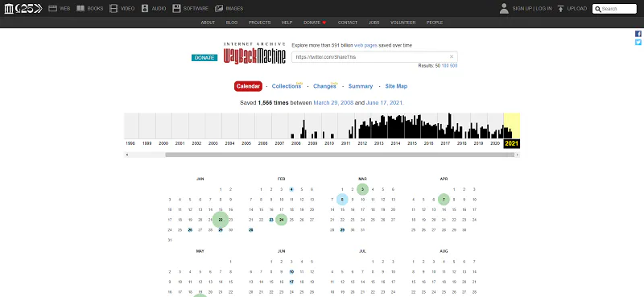Share on Twitter icon
This screenshot has height=297, width=644.
point(638,43)
